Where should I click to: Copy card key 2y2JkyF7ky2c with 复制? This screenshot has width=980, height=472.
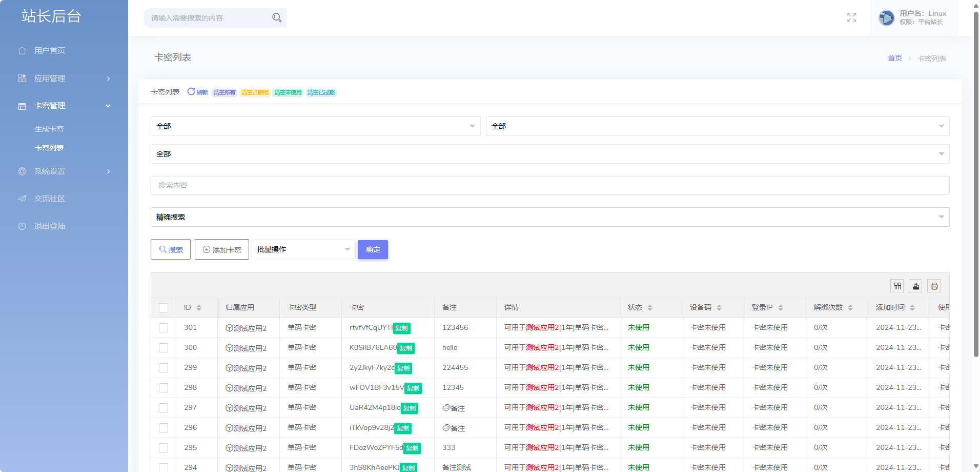click(x=403, y=368)
